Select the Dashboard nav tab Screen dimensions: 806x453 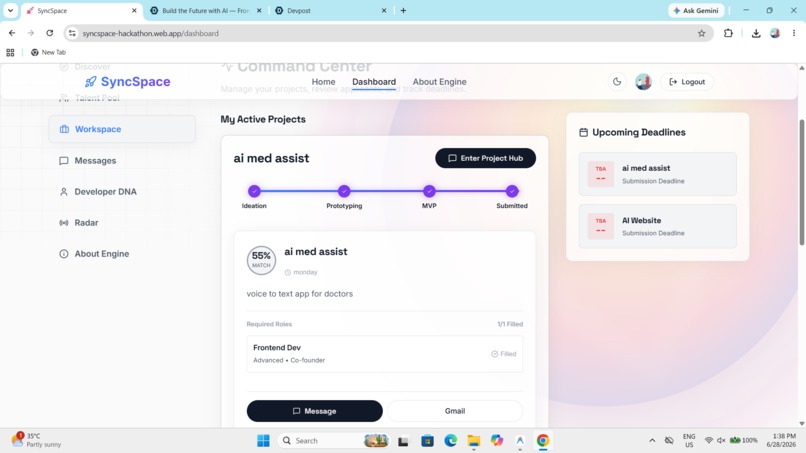click(374, 82)
